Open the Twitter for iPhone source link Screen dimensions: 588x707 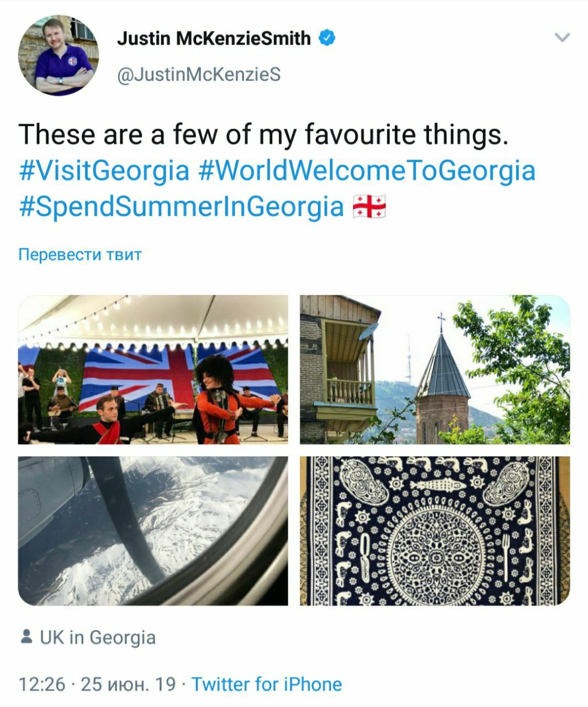(267, 684)
